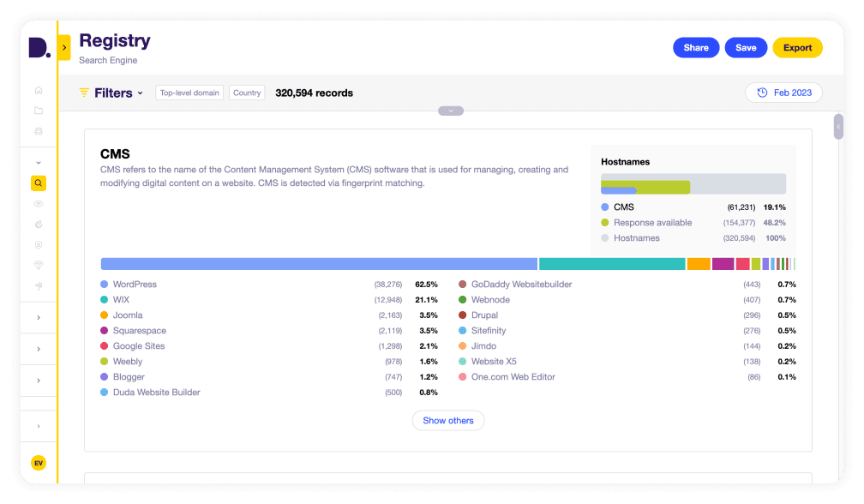Image resolution: width=864 pixels, height=504 pixels.
Task: Open the Filters dropdown
Action: pos(111,93)
